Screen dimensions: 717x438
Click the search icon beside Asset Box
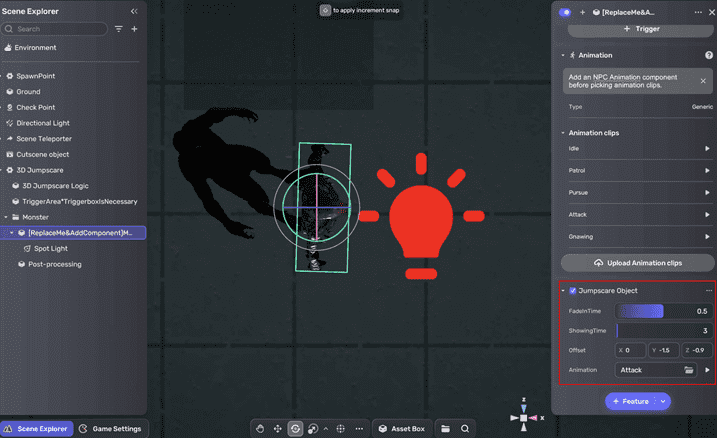click(x=465, y=429)
